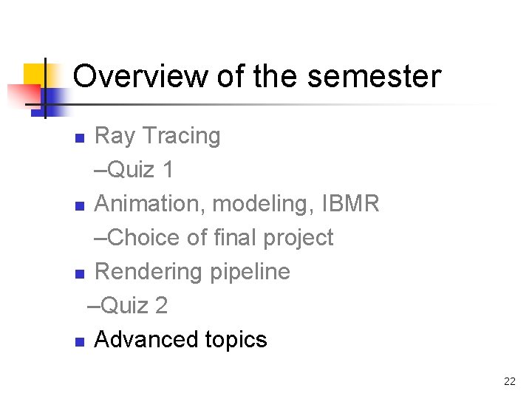The height and width of the screenshot is (399, 532).
Task: Click the 'Rendering pipeline' bullet text
Action: pyautogui.click(x=192, y=272)
